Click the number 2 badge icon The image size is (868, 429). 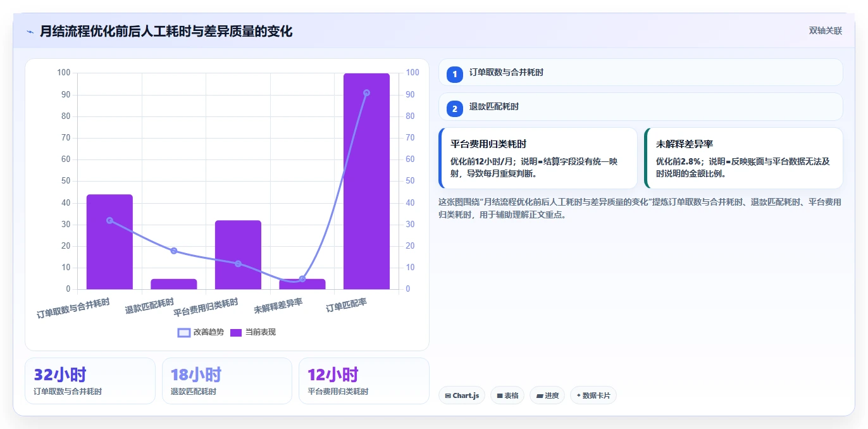coord(455,108)
